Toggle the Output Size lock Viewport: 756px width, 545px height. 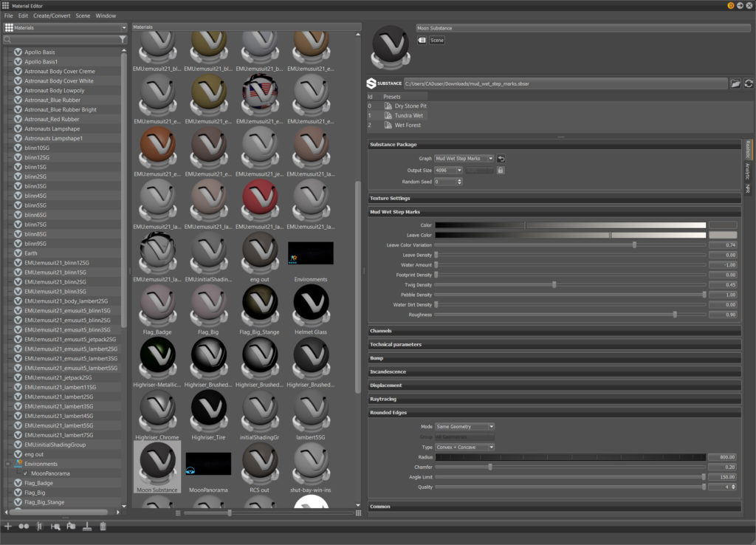click(501, 171)
